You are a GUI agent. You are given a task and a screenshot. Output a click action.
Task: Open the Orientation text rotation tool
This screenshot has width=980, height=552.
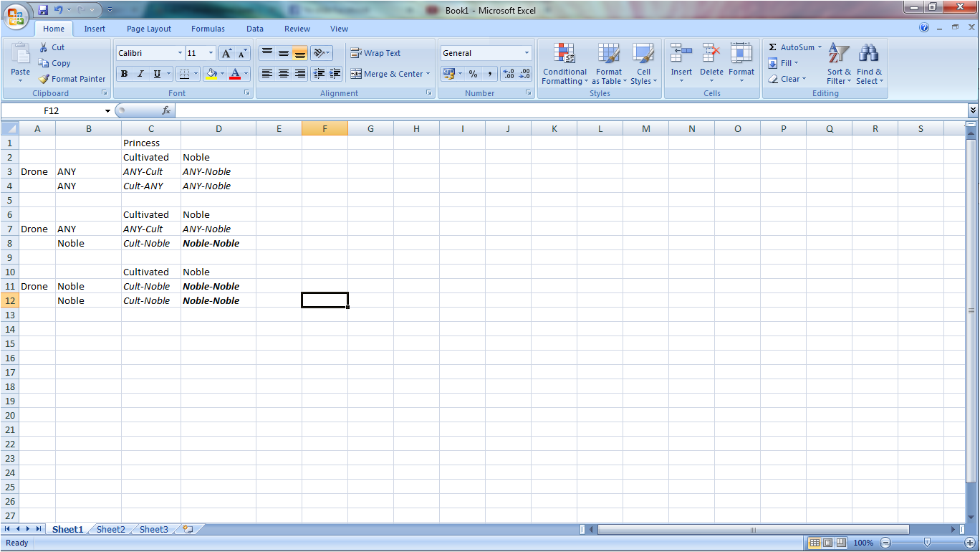(322, 53)
